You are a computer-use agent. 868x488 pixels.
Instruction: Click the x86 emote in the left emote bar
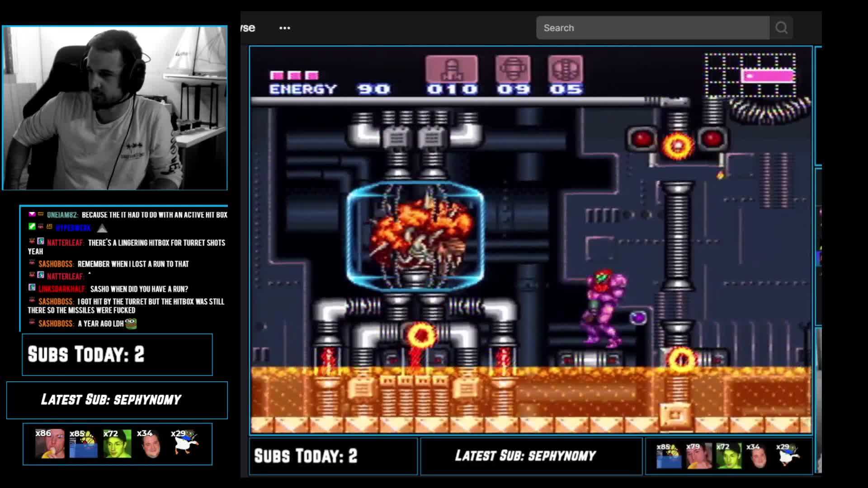[x=49, y=443]
